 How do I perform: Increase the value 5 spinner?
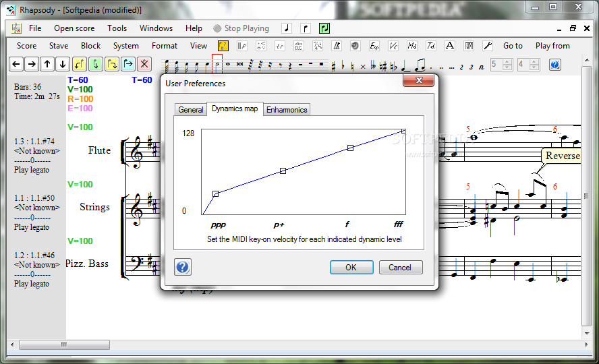(x=507, y=61)
